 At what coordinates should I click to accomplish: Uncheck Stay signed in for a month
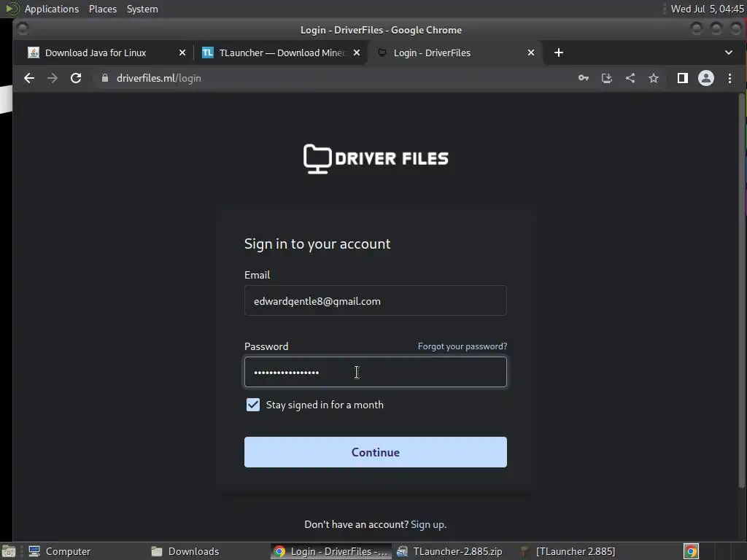[x=253, y=405]
